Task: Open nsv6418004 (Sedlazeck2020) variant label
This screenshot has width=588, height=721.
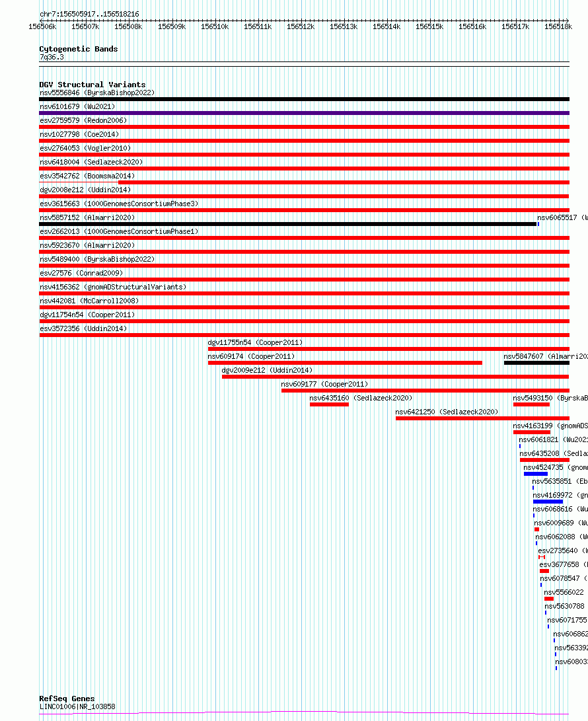Action: tap(91, 162)
